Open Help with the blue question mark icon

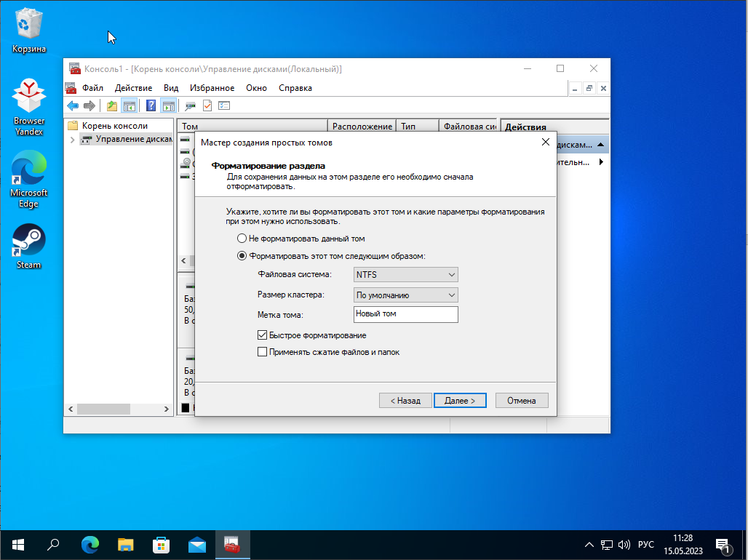[x=151, y=106]
